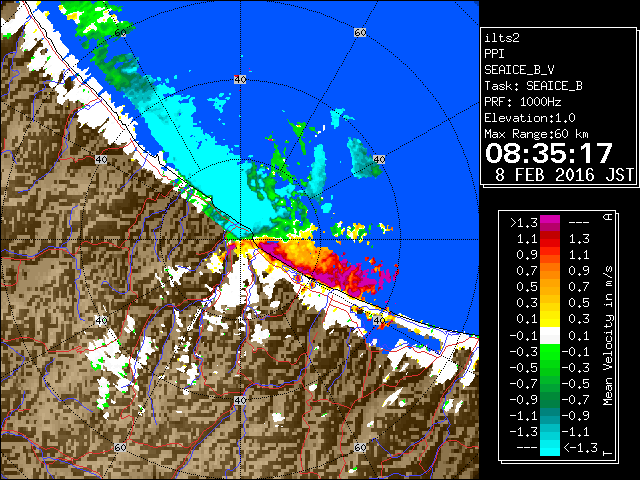Screen dimensions: 640x480
Task: Click the white zero-velocity band in the legend
Action: [550, 336]
